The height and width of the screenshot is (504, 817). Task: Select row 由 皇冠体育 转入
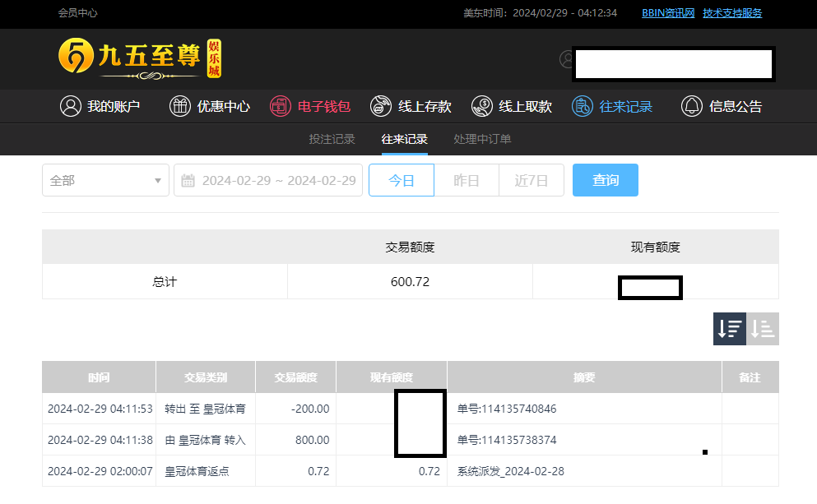pyautogui.click(x=411, y=440)
